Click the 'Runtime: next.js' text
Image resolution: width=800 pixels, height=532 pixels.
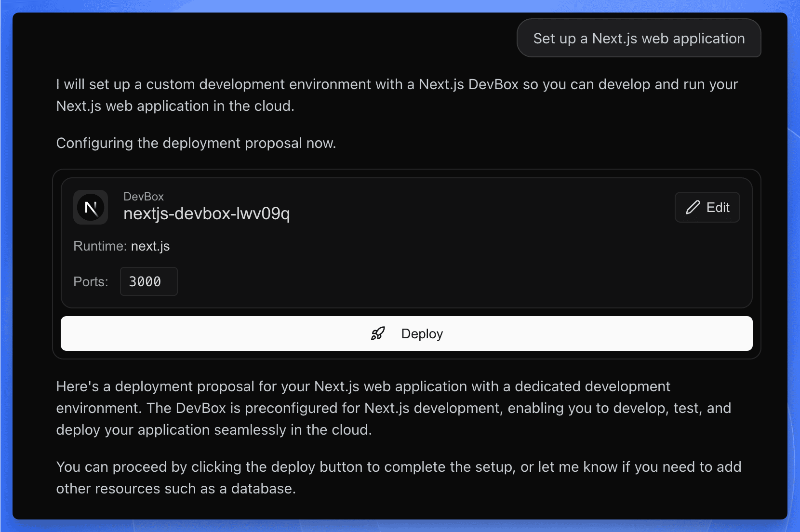(121, 246)
